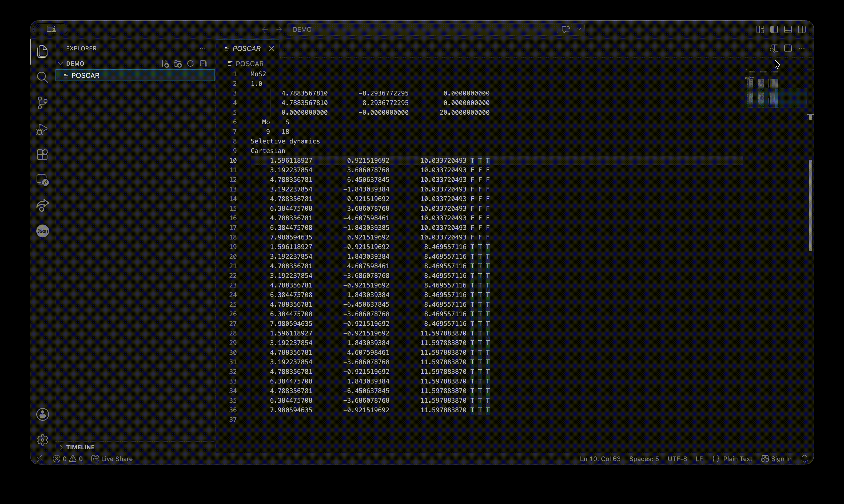This screenshot has height=504, width=844.
Task: Click 'Selective dynamics' on line 8
Action: pyautogui.click(x=285, y=141)
